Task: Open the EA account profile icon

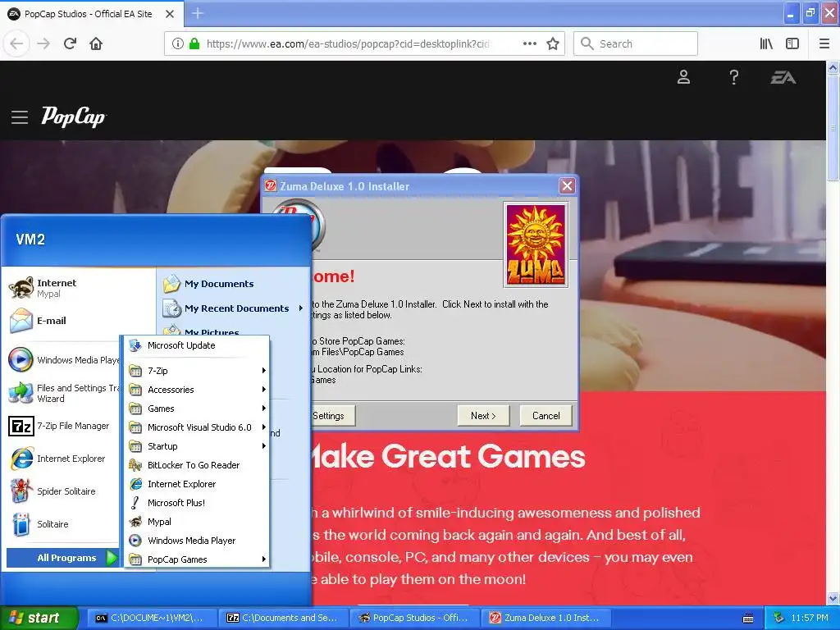Action: 683,78
